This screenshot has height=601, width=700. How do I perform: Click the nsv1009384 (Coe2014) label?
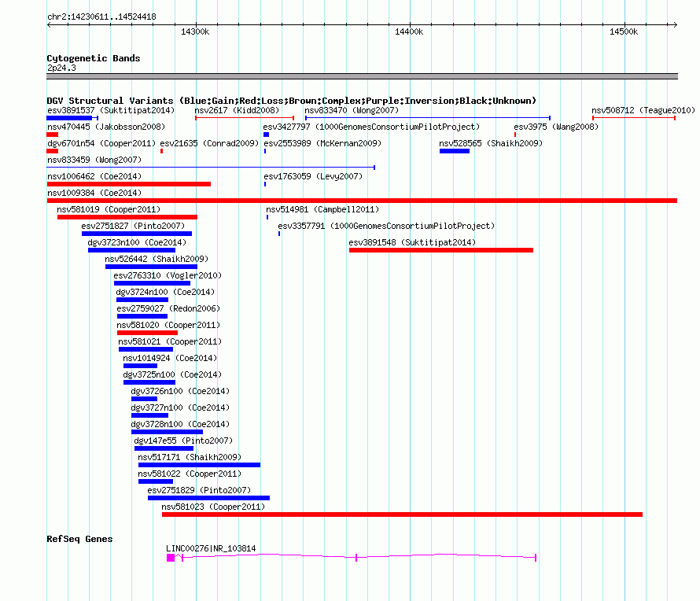click(x=94, y=193)
